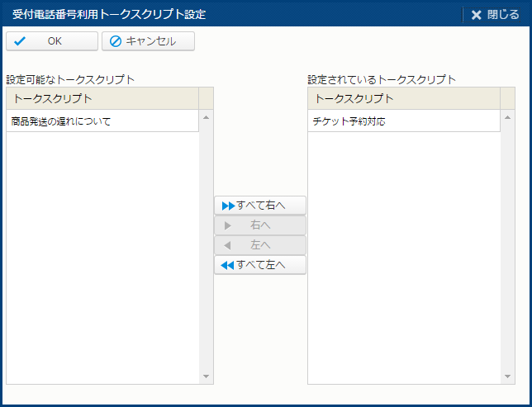Click the 右へ single arrow button
This screenshot has height=407, width=532.
[260, 225]
